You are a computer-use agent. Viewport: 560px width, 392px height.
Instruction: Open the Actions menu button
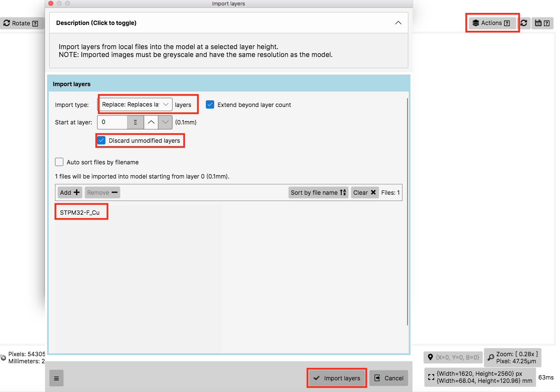(492, 23)
